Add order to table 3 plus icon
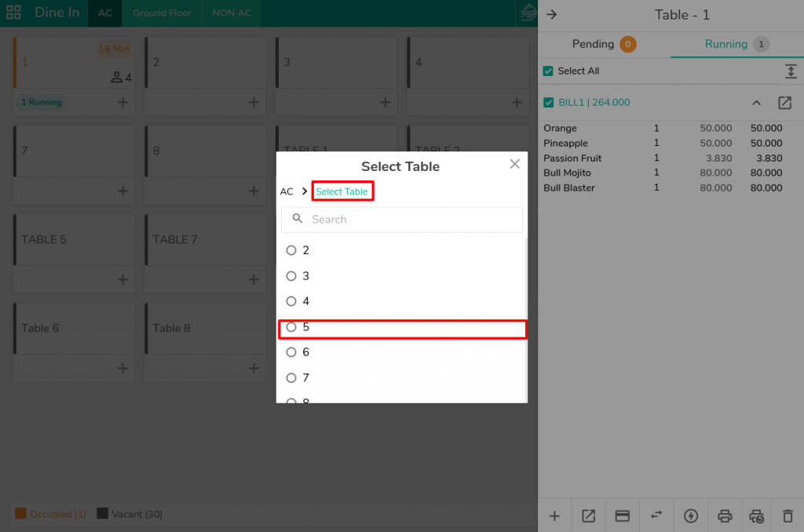The height and width of the screenshot is (532, 804). coord(385,102)
